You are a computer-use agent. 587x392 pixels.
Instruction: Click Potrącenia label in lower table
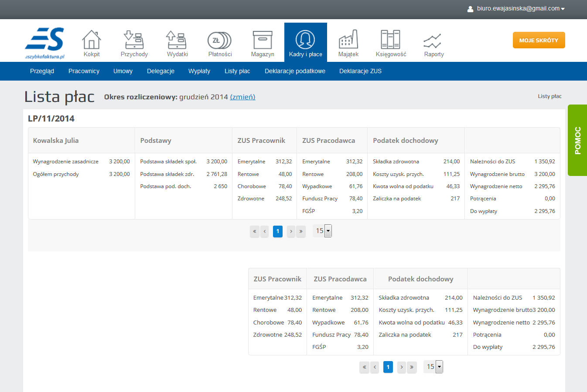(487, 335)
